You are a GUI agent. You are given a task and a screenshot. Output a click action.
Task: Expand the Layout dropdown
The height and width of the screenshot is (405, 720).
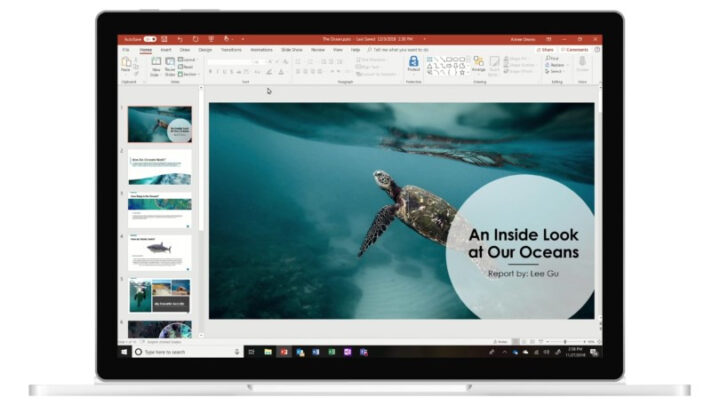point(187,60)
